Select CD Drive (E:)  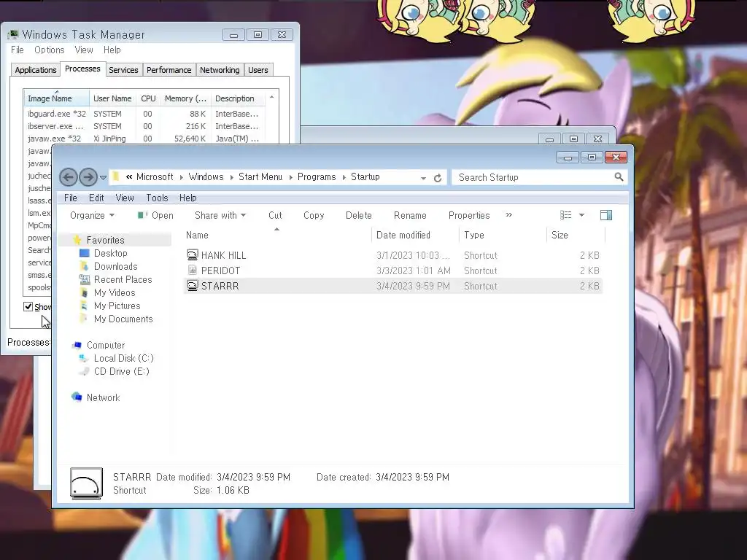point(121,371)
